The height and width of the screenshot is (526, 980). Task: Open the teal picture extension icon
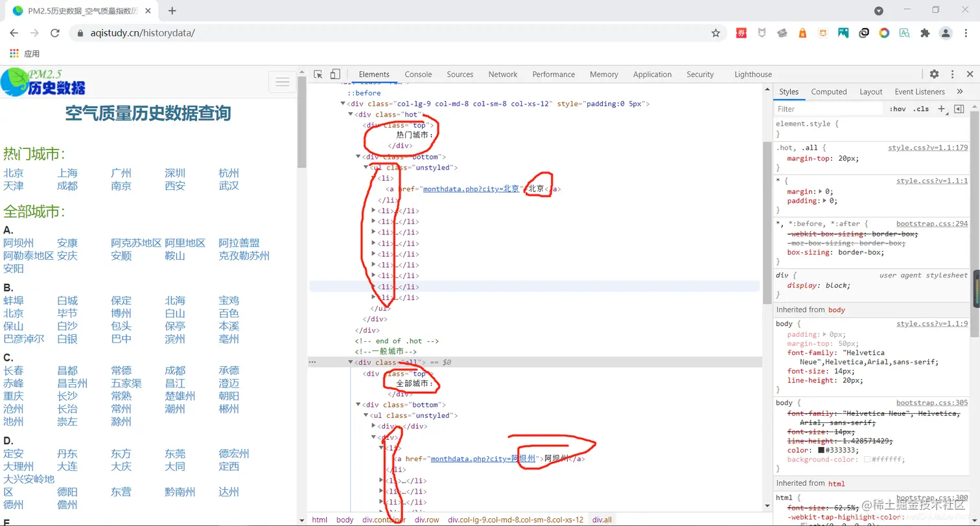point(843,33)
